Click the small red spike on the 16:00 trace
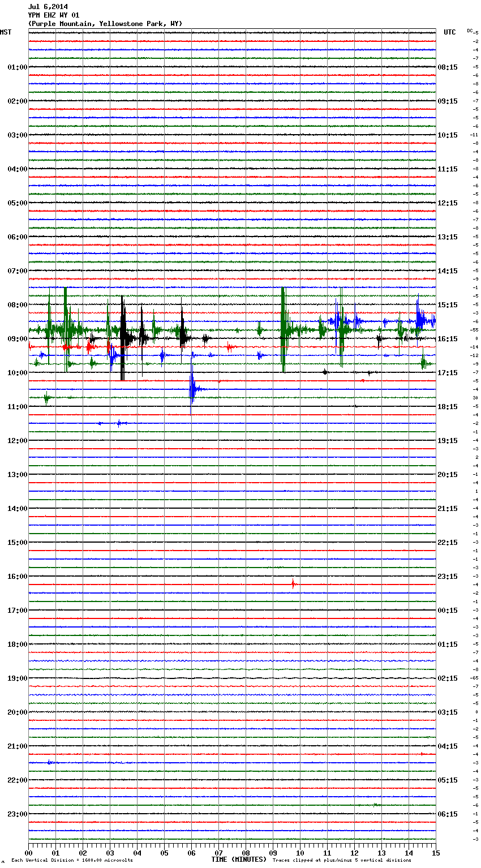The width and height of the screenshot is (481, 868). pos(293,584)
